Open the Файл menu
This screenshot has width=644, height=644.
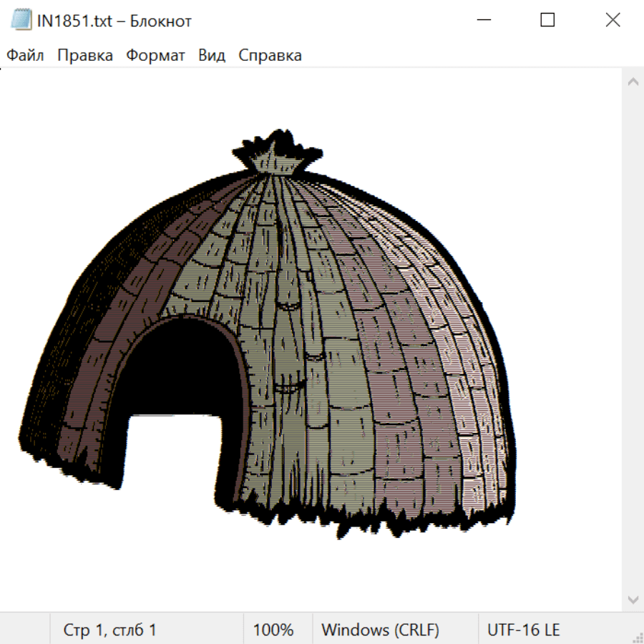point(26,56)
